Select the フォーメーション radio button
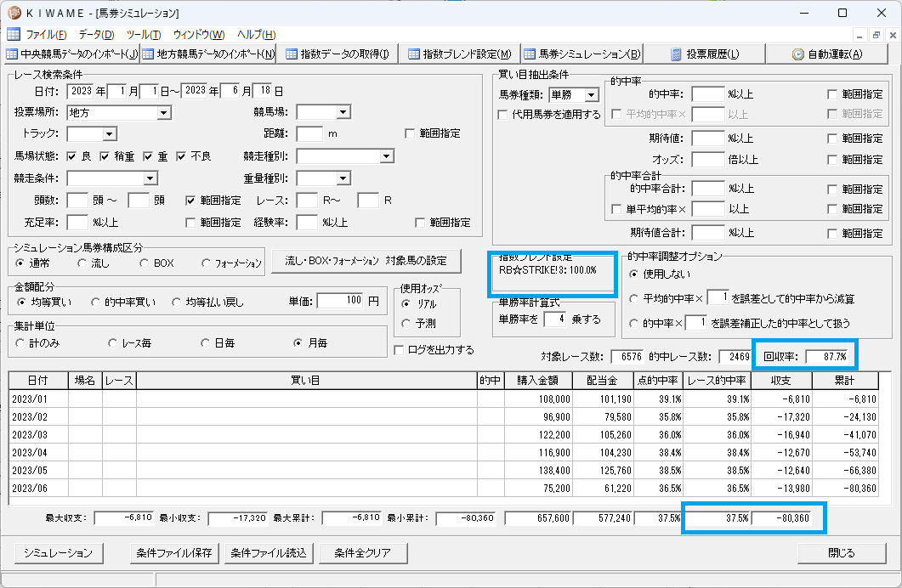 [206, 263]
